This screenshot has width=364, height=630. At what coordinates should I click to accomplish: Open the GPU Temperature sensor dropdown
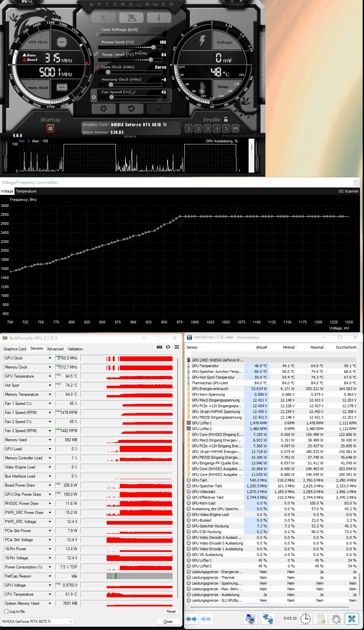pos(50,376)
